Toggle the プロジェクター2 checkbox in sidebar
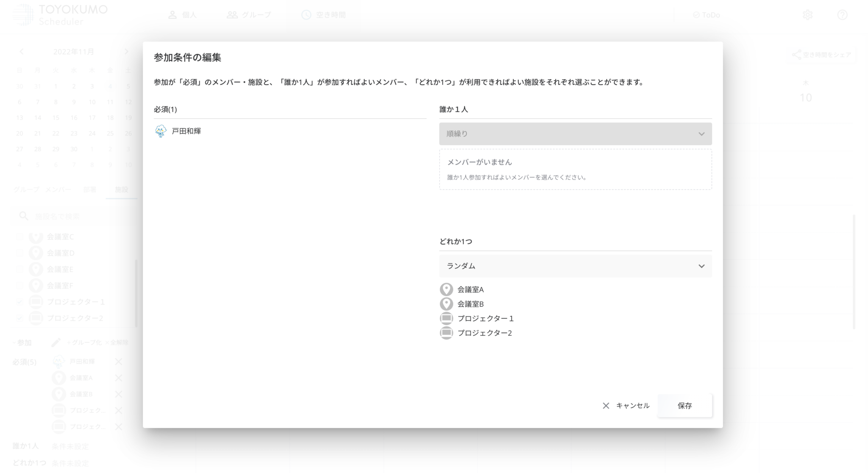 pyautogui.click(x=19, y=318)
